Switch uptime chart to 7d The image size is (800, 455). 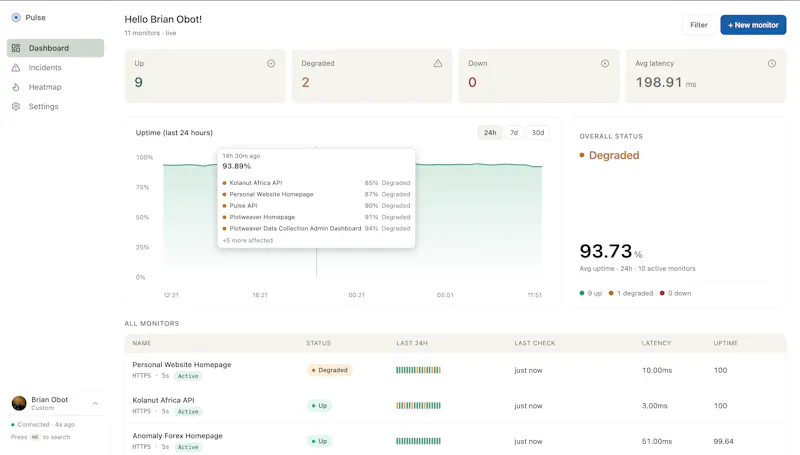coord(514,133)
